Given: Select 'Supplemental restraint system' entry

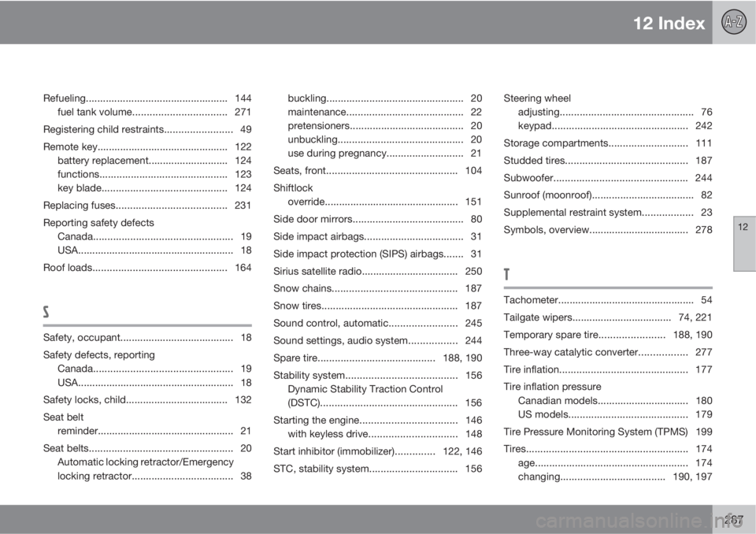Looking at the screenshot, I should coord(608,213).
